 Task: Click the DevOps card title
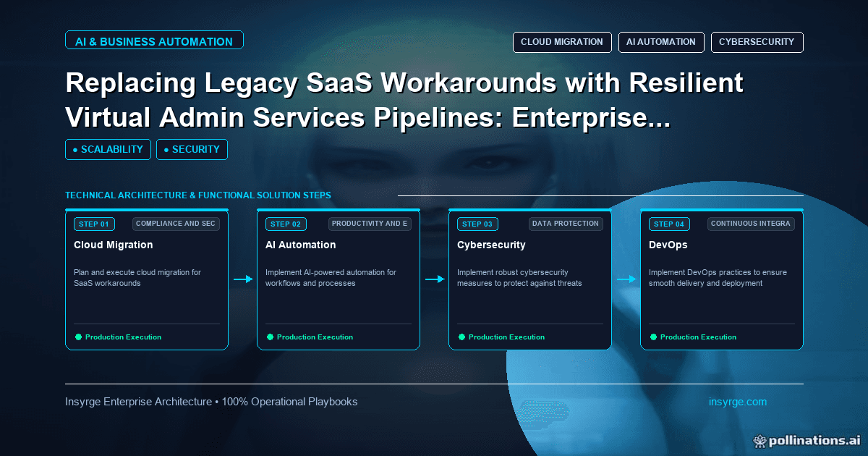tap(668, 245)
